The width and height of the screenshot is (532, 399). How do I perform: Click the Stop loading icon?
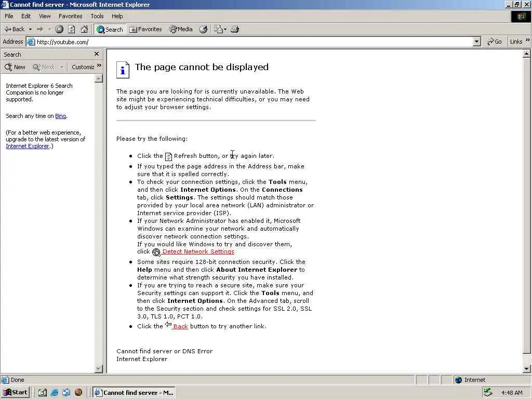click(59, 29)
